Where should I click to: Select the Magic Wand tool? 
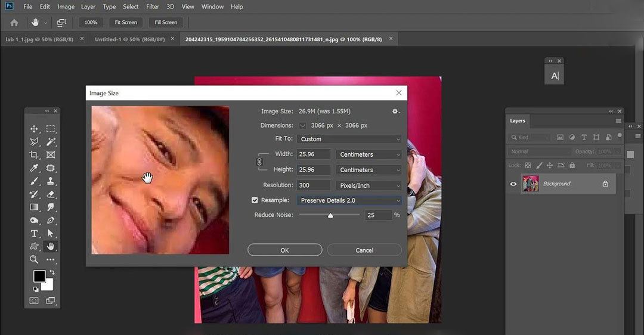click(51, 142)
